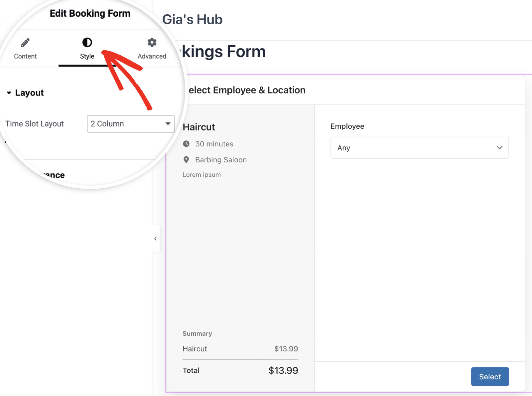Click the Lorem ipsum description text

201,174
